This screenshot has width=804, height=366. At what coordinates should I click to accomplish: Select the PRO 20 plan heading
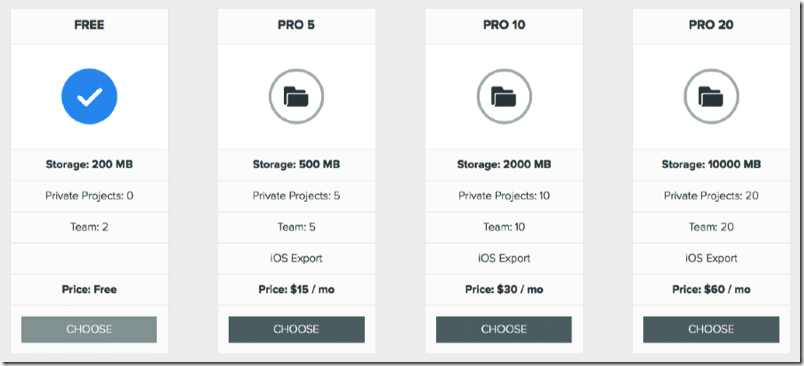[x=711, y=25]
